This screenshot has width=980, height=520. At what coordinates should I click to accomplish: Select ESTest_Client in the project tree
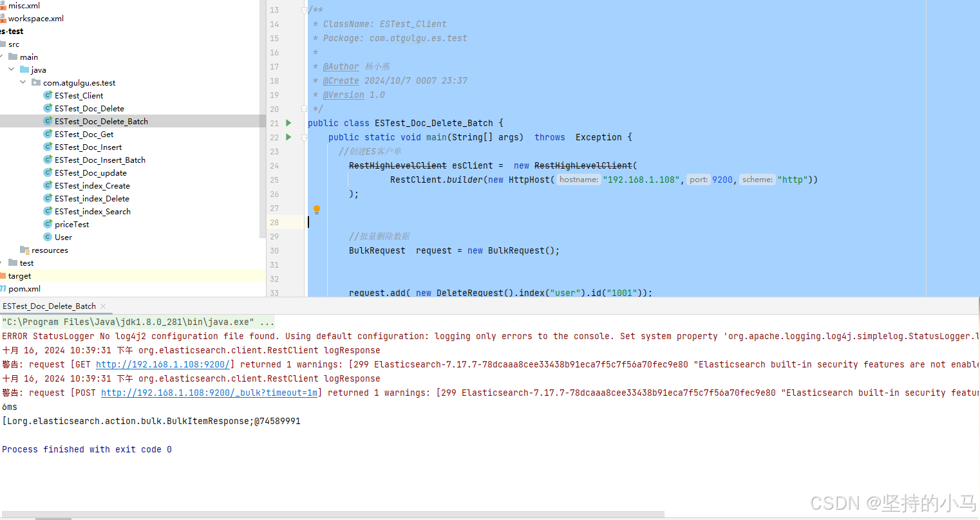point(79,95)
